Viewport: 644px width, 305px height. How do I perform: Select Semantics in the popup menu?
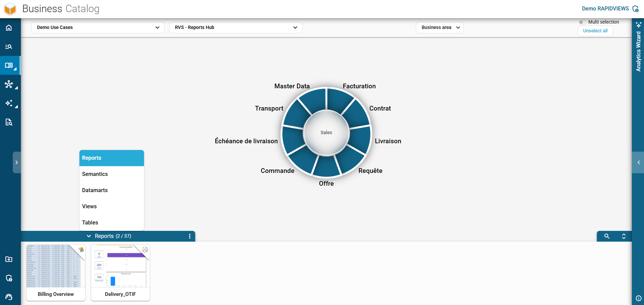tap(112, 174)
